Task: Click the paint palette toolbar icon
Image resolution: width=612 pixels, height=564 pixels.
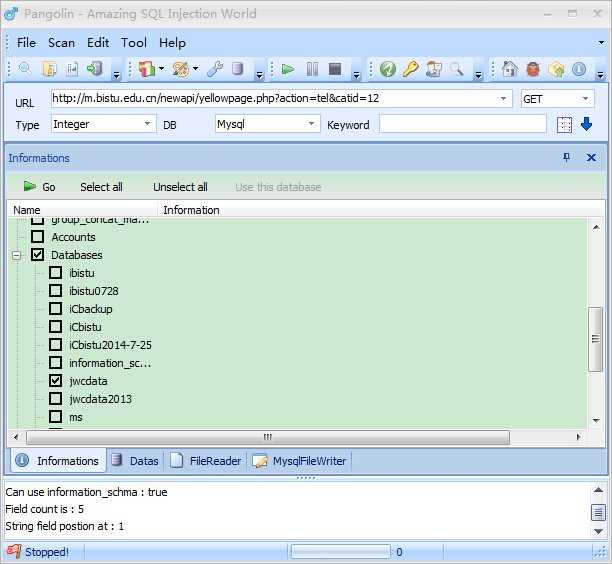Action: [181, 69]
